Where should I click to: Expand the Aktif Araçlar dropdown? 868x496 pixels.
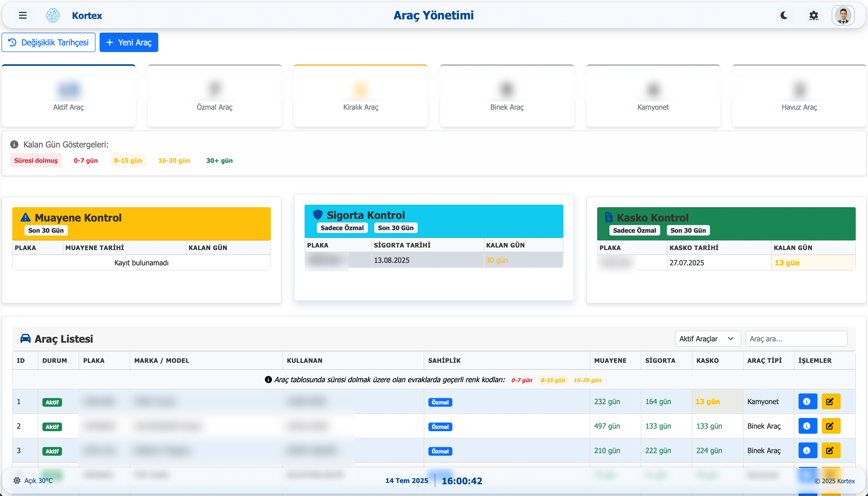tap(707, 339)
